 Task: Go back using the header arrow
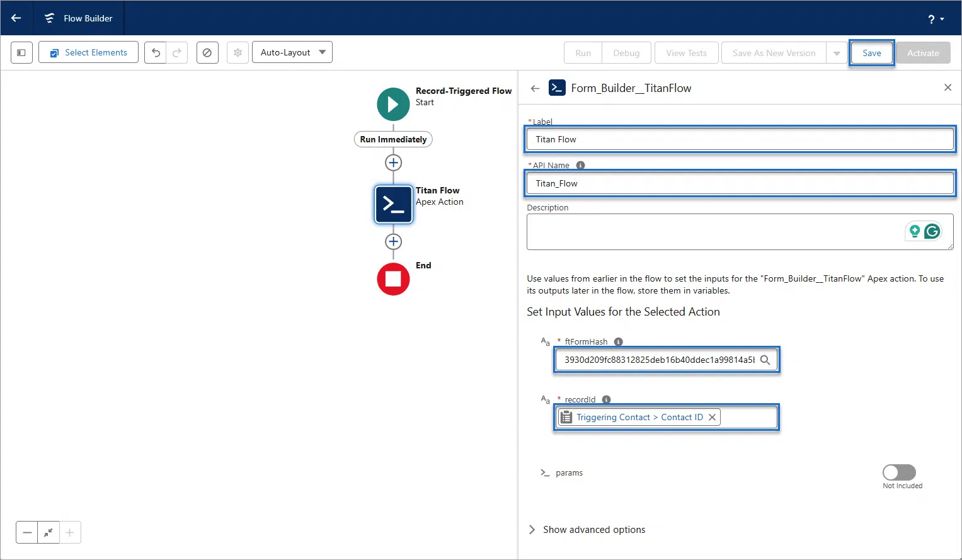(x=16, y=18)
